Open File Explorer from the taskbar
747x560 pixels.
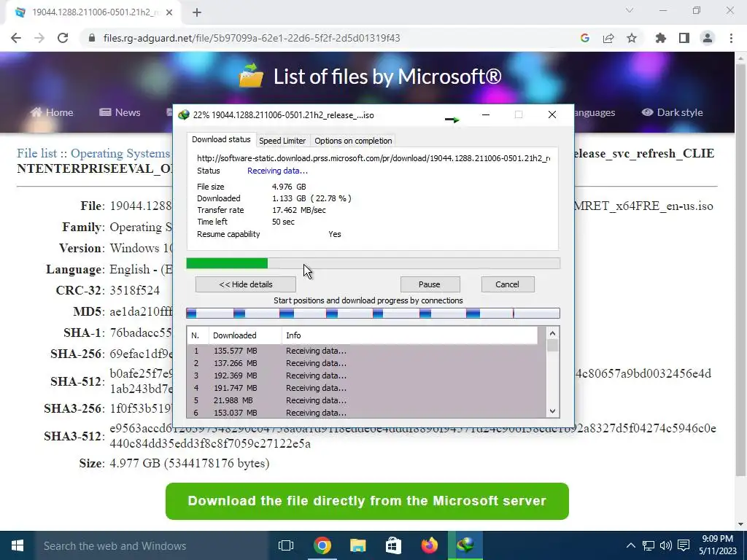click(x=357, y=545)
